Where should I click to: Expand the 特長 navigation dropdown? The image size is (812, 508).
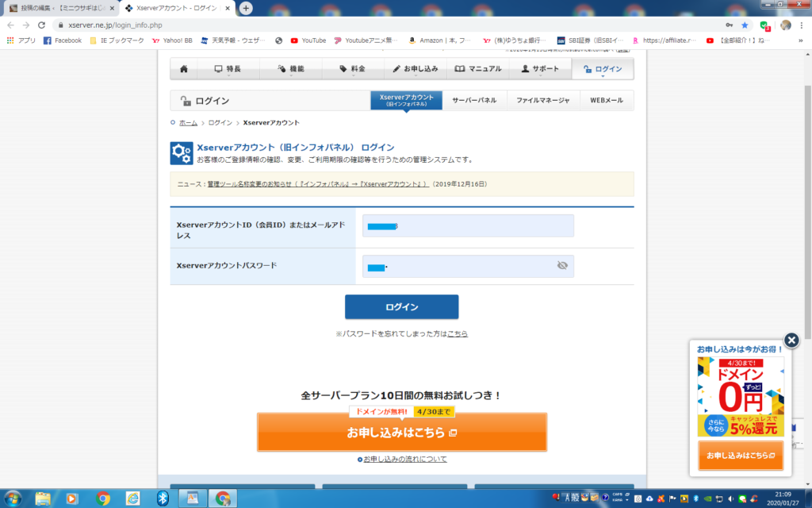click(x=228, y=69)
